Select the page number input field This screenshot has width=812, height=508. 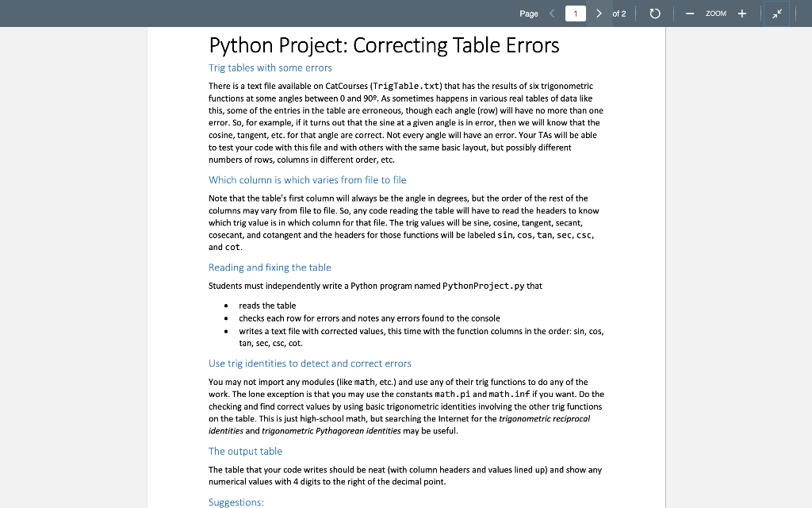576,13
